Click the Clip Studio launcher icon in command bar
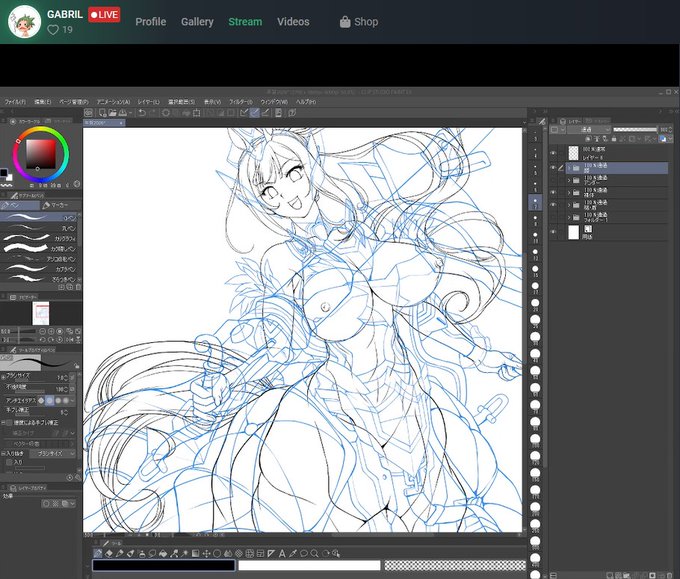 (88, 113)
